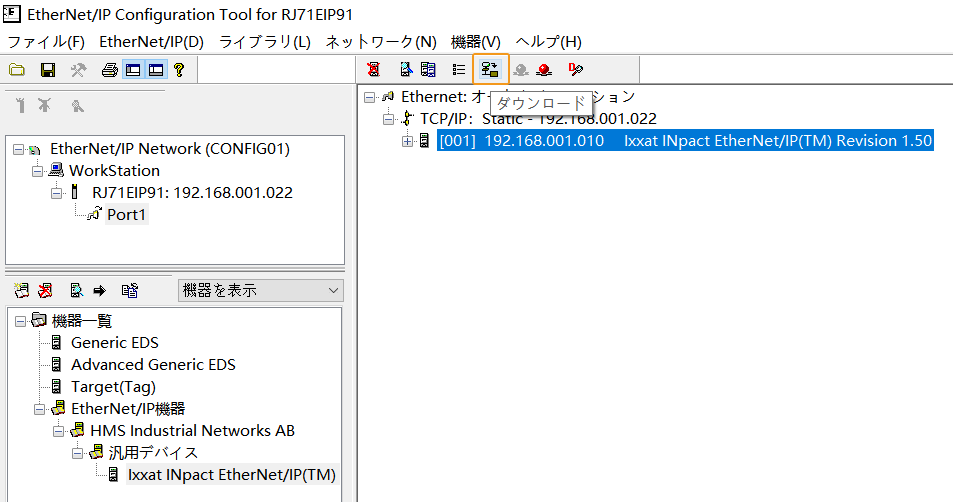953x502 pixels.
Task: Select EtherNet/IP Network (CONFIG01) in tree
Action: click(x=170, y=149)
